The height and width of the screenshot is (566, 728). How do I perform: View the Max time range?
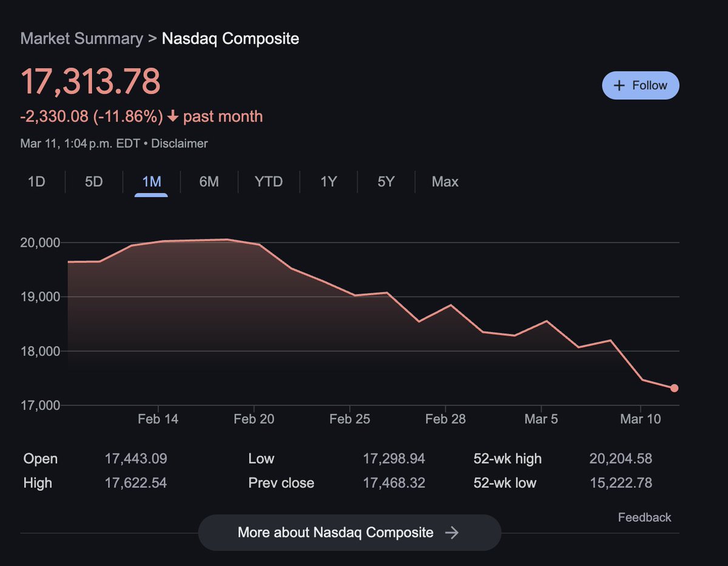pyautogui.click(x=444, y=181)
